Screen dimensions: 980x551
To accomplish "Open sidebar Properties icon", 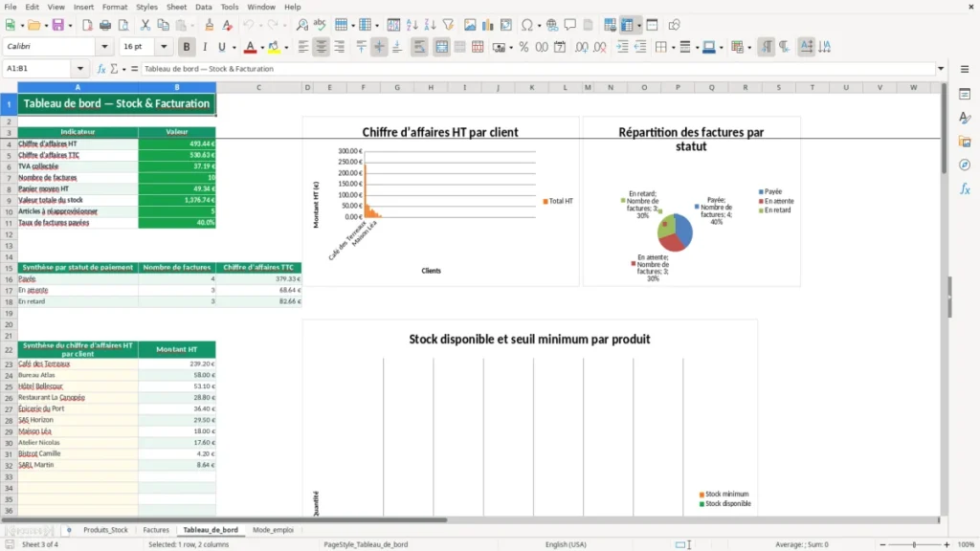I will click(965, 95).
